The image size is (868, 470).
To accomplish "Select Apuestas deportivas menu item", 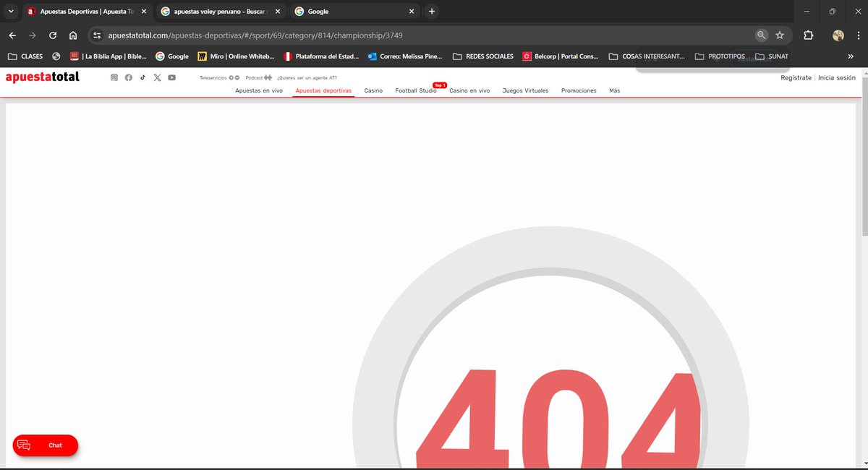I will (x=323, y=91).
